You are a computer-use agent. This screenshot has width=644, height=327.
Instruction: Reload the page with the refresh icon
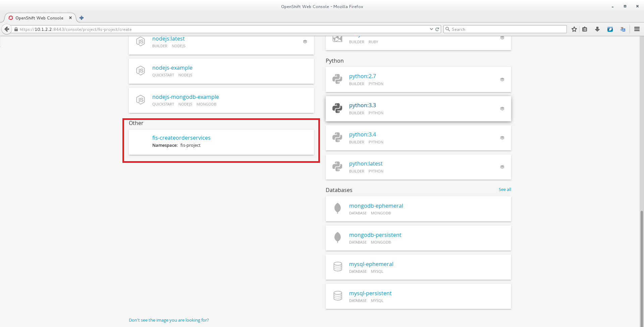pyautogui.click(x=437, y=29)
